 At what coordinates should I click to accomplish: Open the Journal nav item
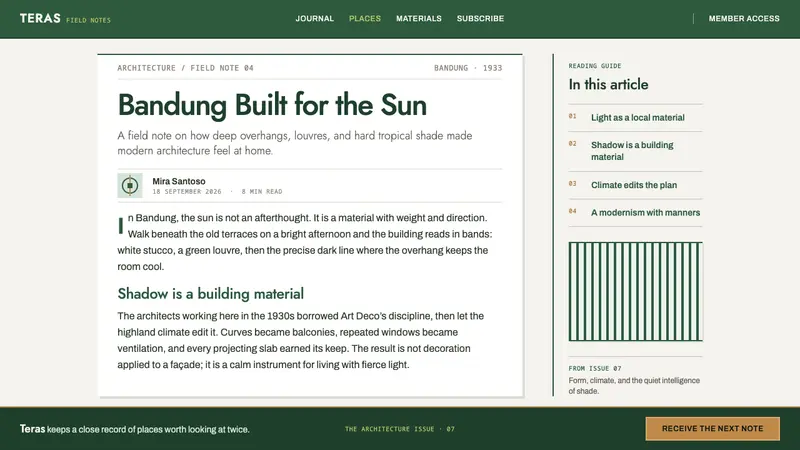pos(314,18)
